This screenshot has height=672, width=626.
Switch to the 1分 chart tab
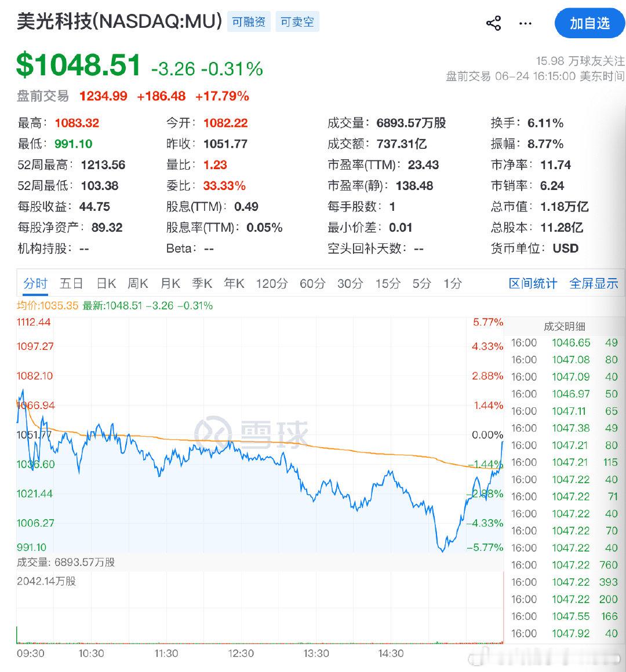(x=453, y=283)
